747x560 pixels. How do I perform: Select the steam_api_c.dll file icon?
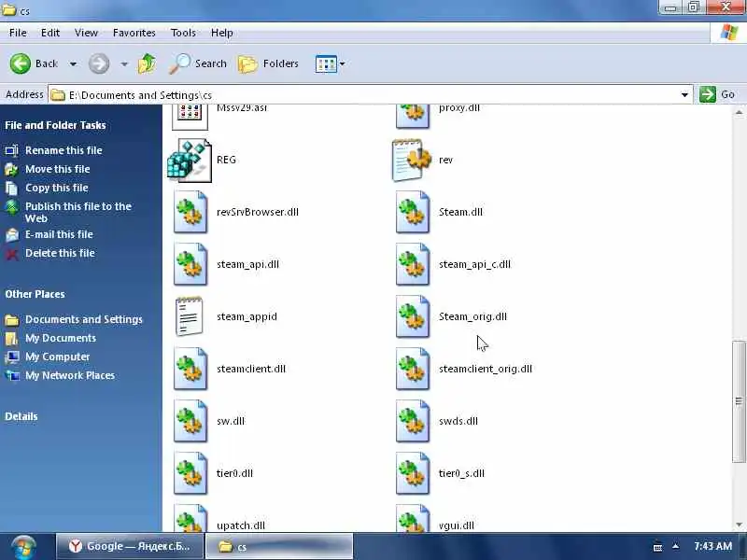[413, 264]
